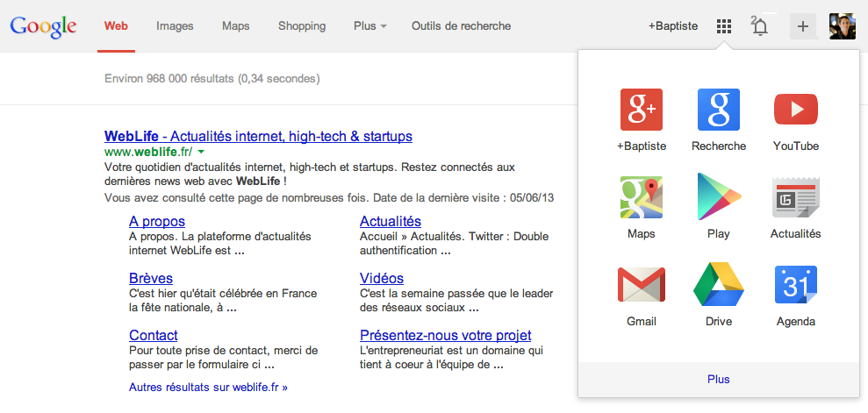Screen dimensions: 868x413
Task: Click the Maps label in apps grid
Action: [x=641, y=234]
